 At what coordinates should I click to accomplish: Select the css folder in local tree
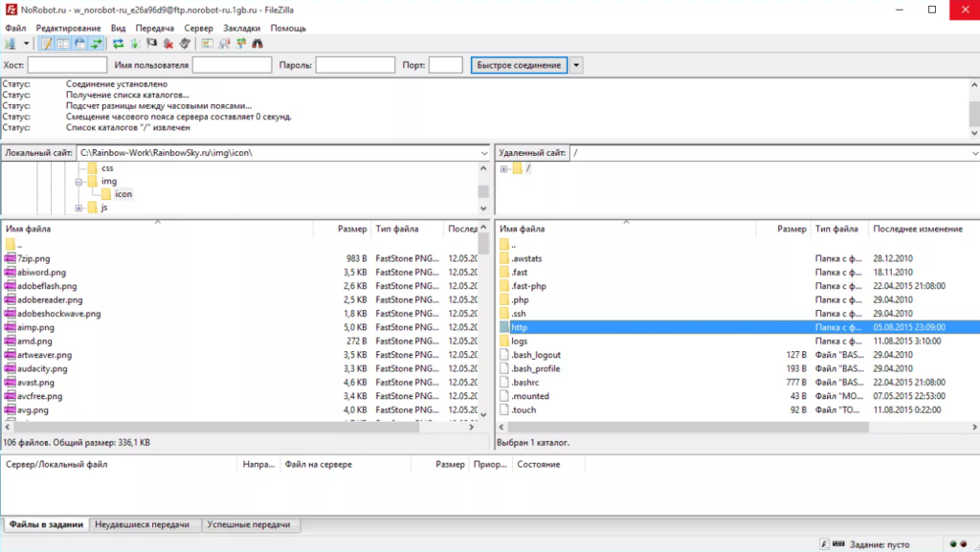(107, 168)
